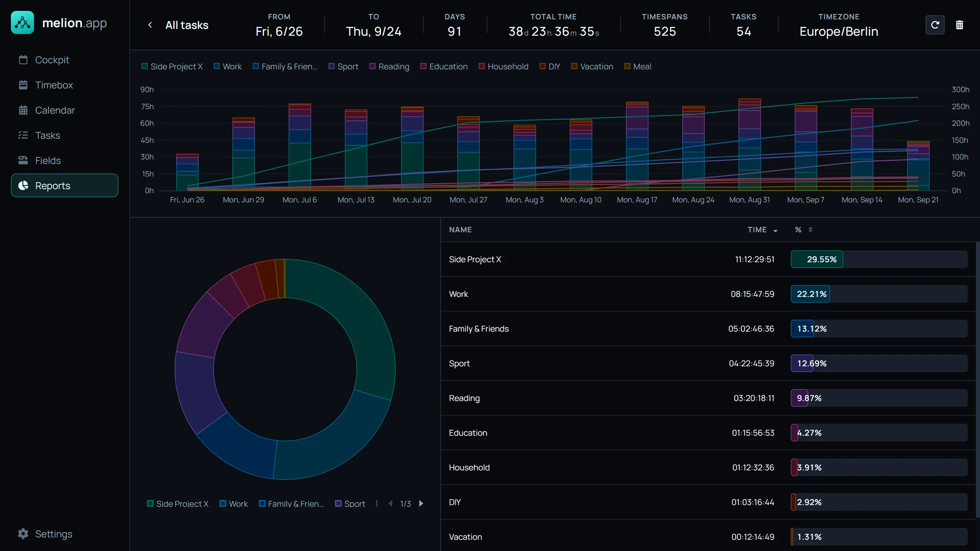Go to the Calendar page
The width and height of the screenshot is (980, 551).
click(65, 110)
